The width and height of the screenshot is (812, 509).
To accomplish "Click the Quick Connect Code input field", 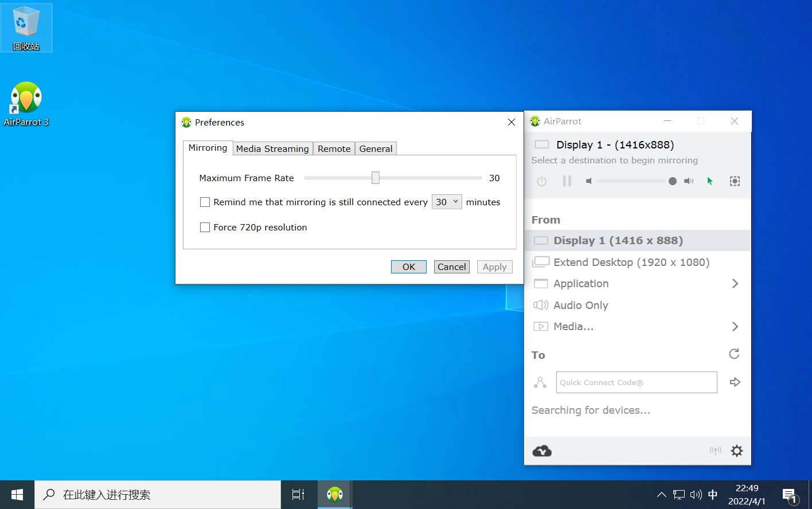I will point(636,382).
